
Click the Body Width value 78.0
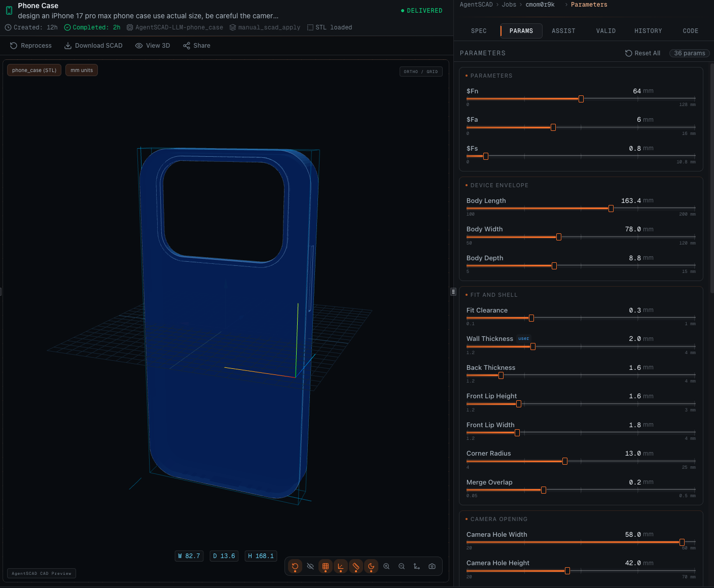(633, 229)
